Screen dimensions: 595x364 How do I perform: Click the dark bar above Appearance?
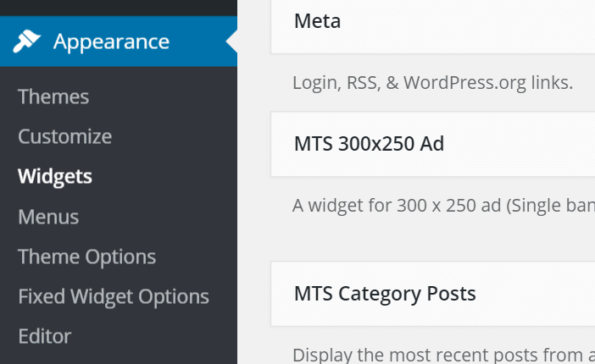point(119,8)
